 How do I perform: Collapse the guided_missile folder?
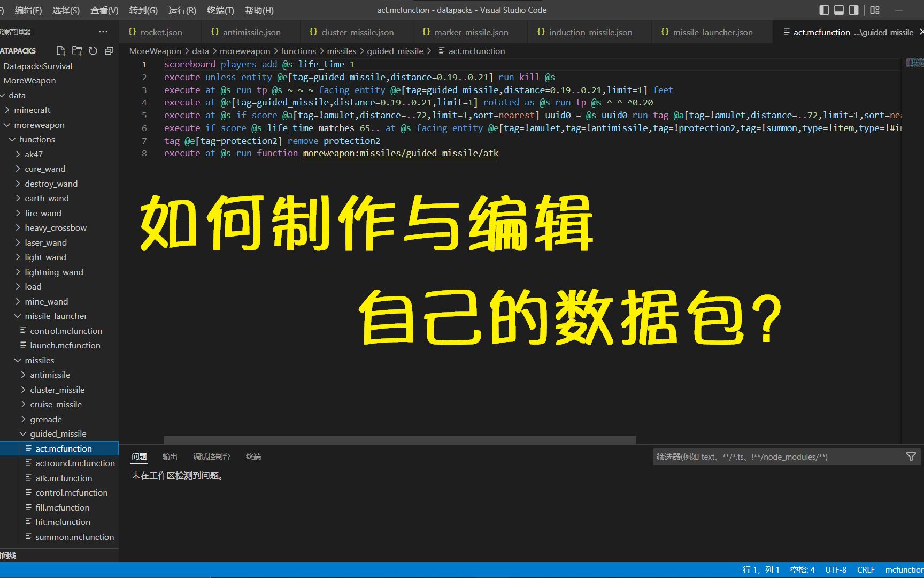point(59,433)
